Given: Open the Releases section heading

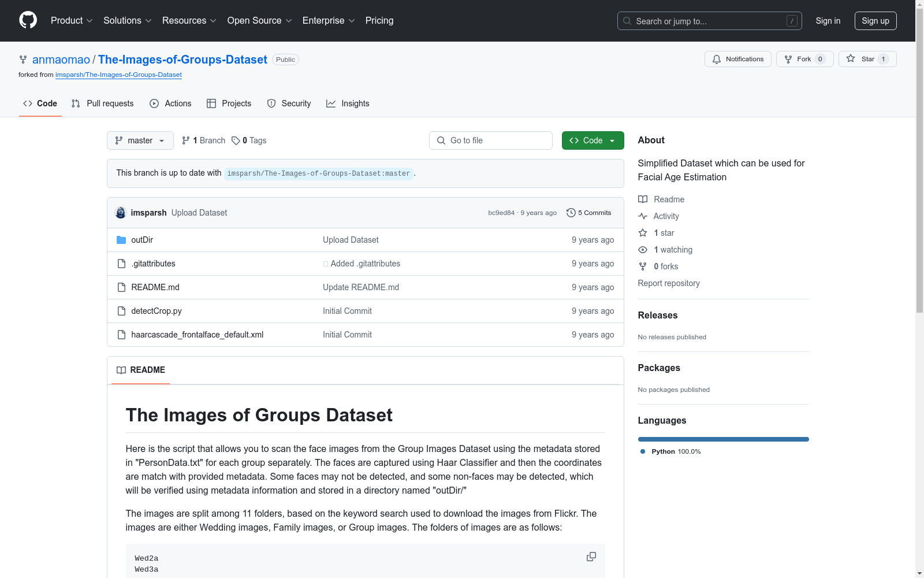Looking at the screenshot, I should (658, 315).
